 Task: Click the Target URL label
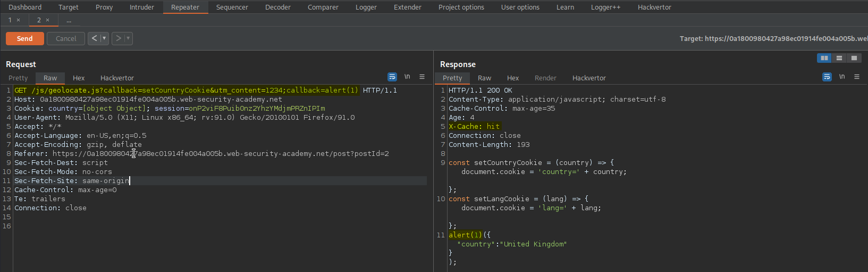point(773,38)
